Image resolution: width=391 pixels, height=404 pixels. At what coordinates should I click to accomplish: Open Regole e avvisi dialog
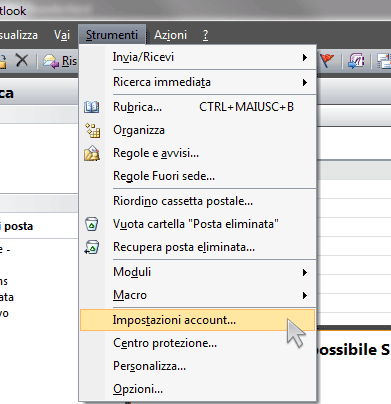click(x=198, y=153)
